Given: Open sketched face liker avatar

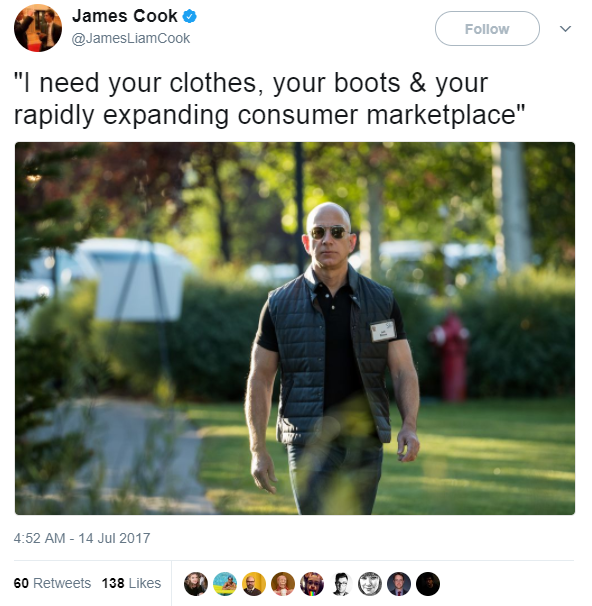Looking at the screenshot, I should [x=370, y=584].
